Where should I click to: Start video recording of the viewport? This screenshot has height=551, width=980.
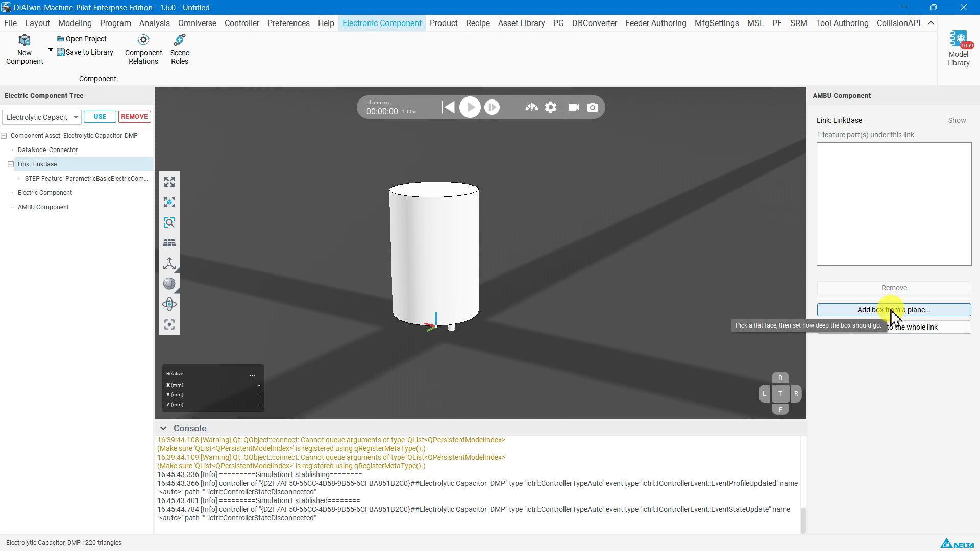[574, 107]
